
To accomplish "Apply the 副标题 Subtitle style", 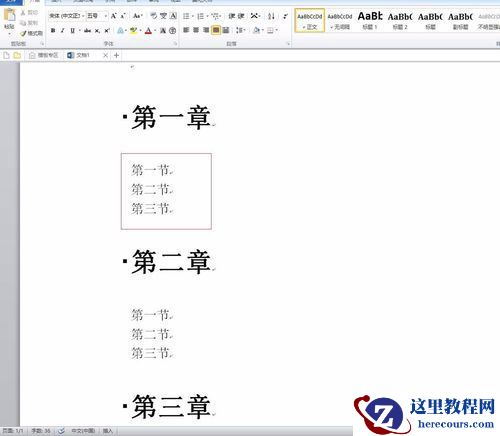I will pos(461,21).
